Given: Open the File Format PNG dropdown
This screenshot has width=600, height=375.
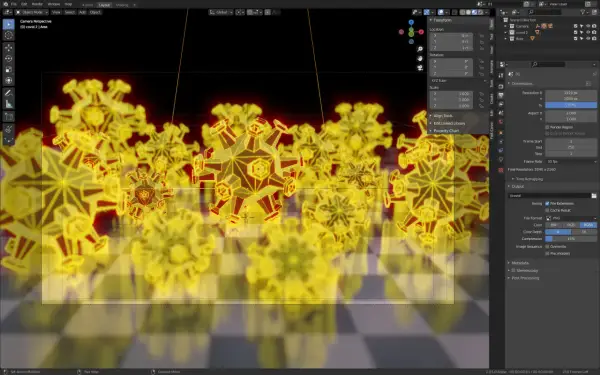Looking at the screenshot, I should tap(571, 218).
